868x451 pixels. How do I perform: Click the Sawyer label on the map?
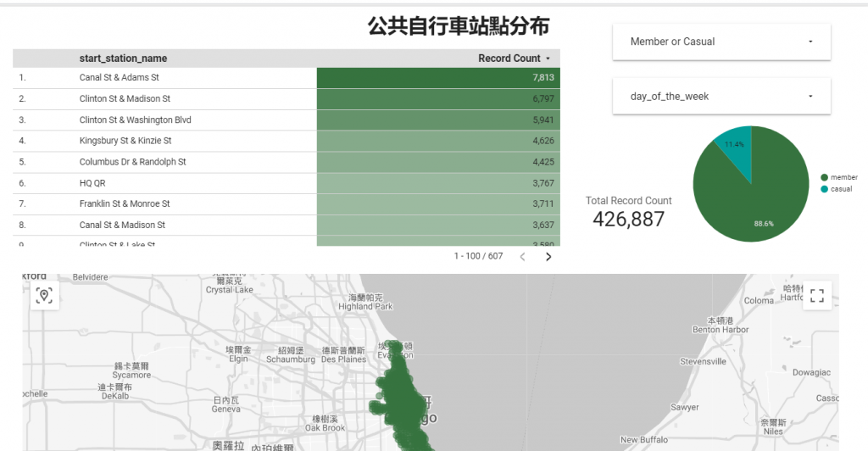point(685,407)
